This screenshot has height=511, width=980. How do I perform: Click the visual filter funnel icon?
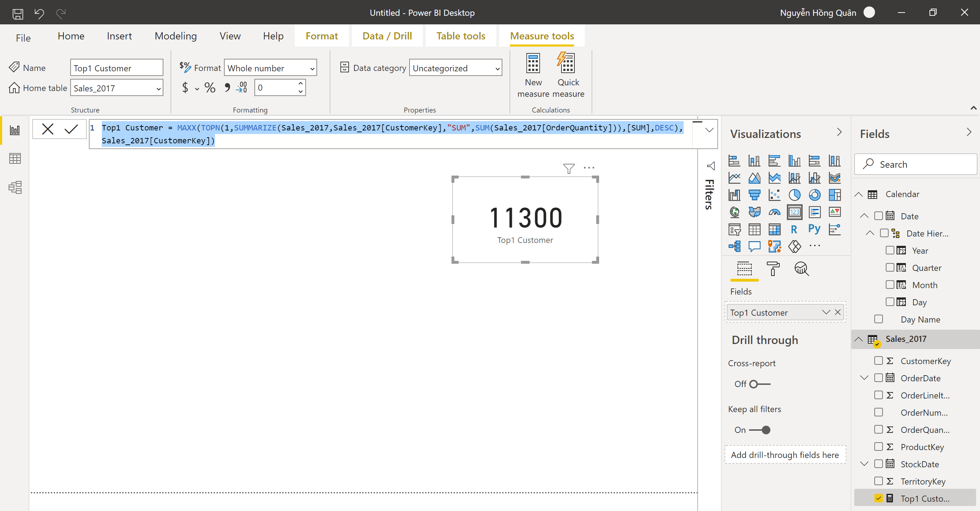569,168
